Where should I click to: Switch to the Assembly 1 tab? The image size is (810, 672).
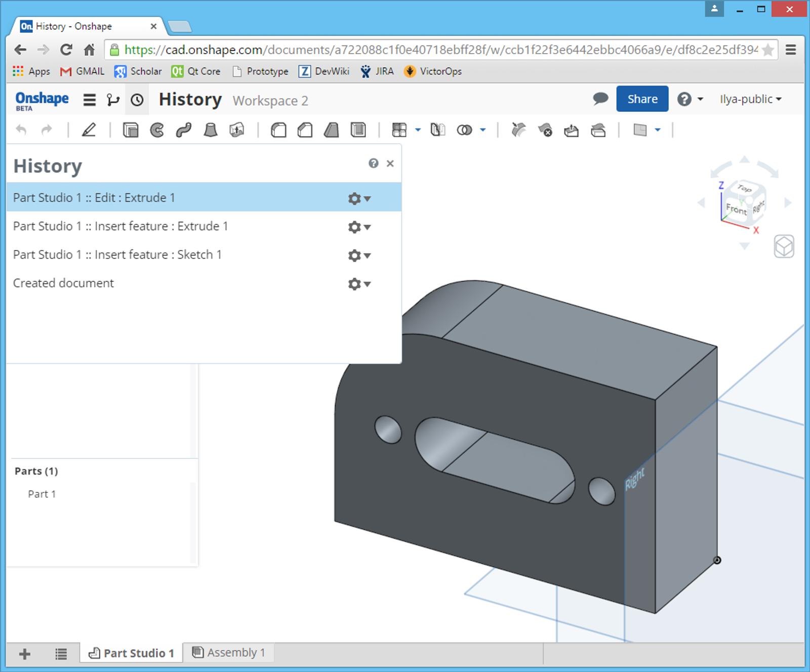click(x=229, y=652)
